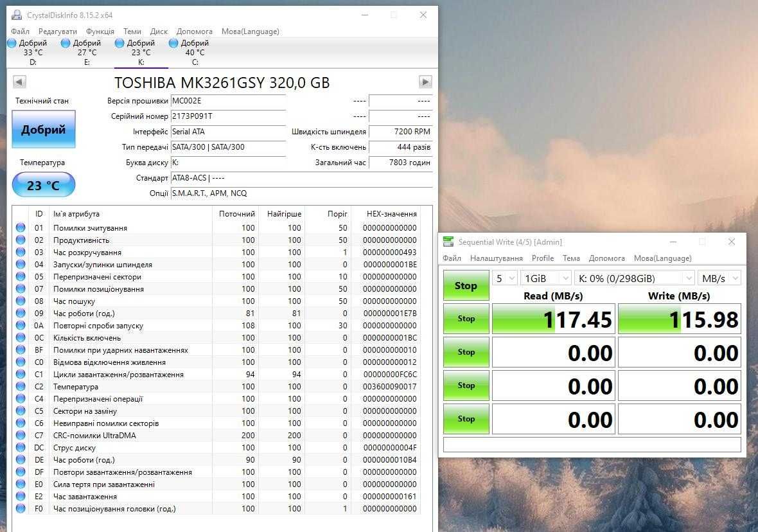Click status orb of disk C:
The height and width of the screenshot is (532, 758).
(173, 43)
